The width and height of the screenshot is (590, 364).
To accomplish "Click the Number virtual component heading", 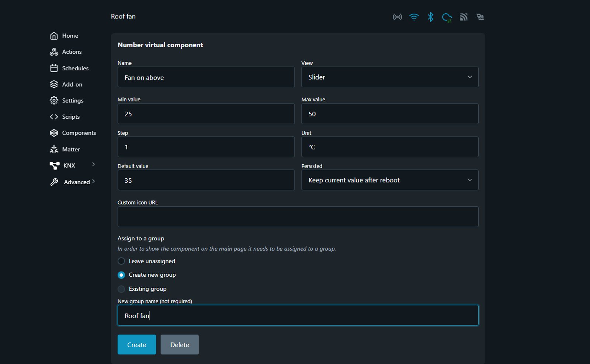I will coord(160,45).
